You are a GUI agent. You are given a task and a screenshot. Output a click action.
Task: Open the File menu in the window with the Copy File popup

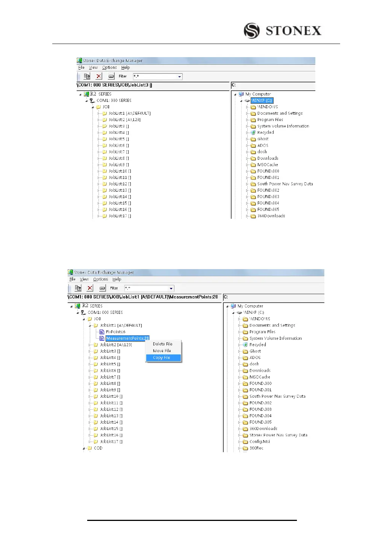pos(73,279)
